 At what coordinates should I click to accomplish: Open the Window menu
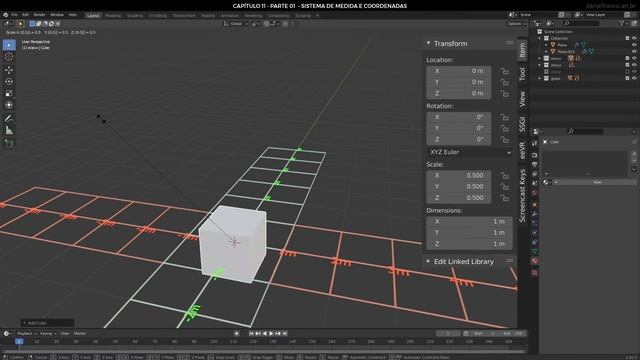[57, 15]
